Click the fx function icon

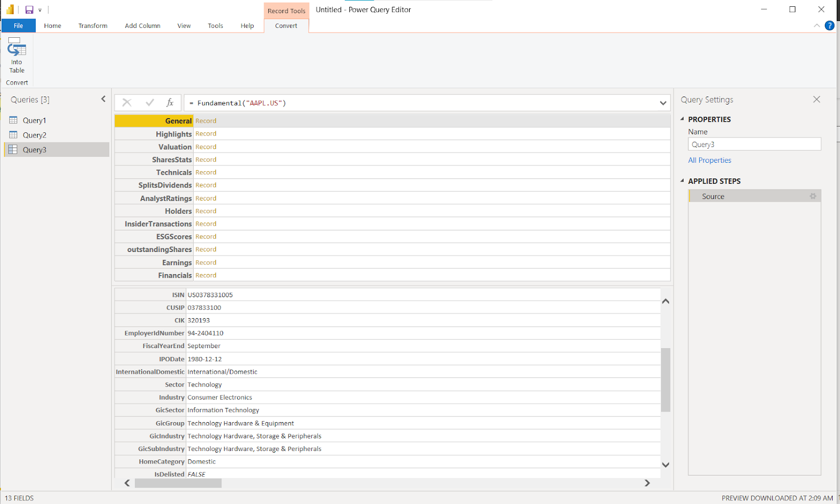point(170,103)
